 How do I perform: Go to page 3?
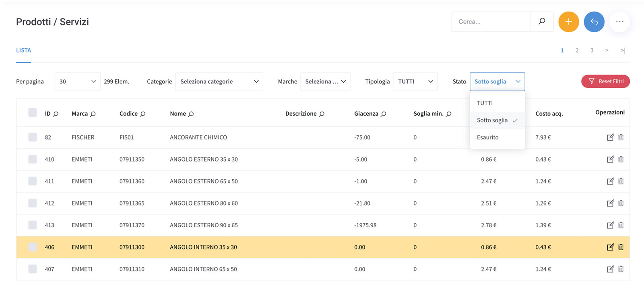pyautogui.click(x=592, y=50)
